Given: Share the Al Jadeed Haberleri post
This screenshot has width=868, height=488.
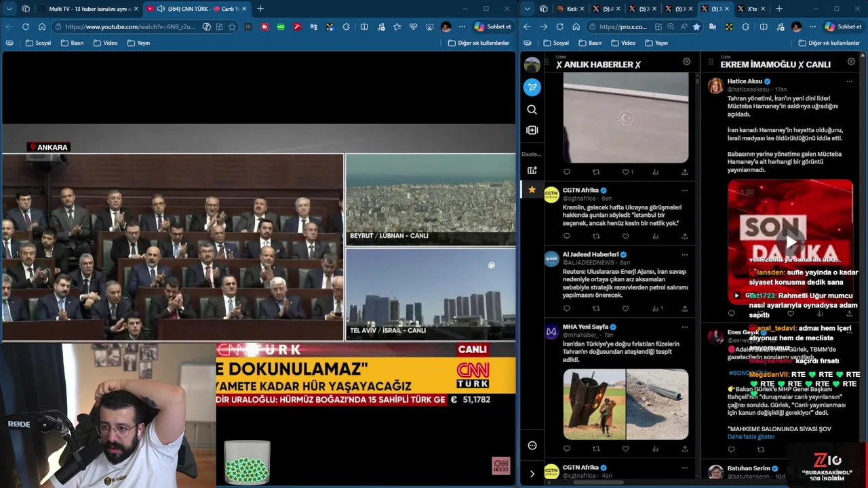Looking at the screenshot, I should click(684, 308).
